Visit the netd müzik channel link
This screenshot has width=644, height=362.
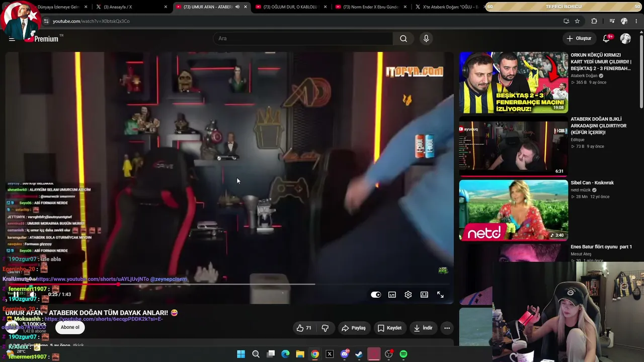pyautogui.click(x=581, y=190)
